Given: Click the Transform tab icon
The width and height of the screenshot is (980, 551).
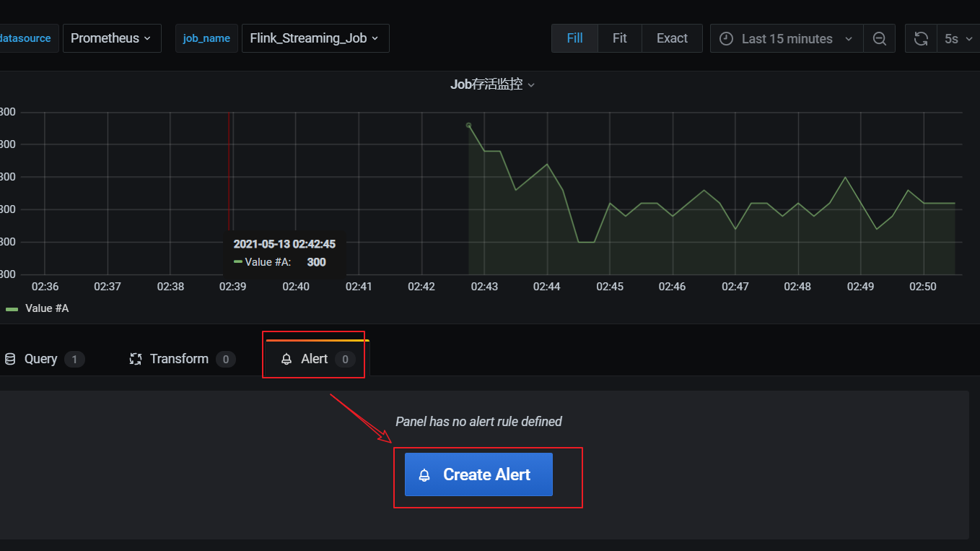Looking at the screenshot, I should point(135,359).
